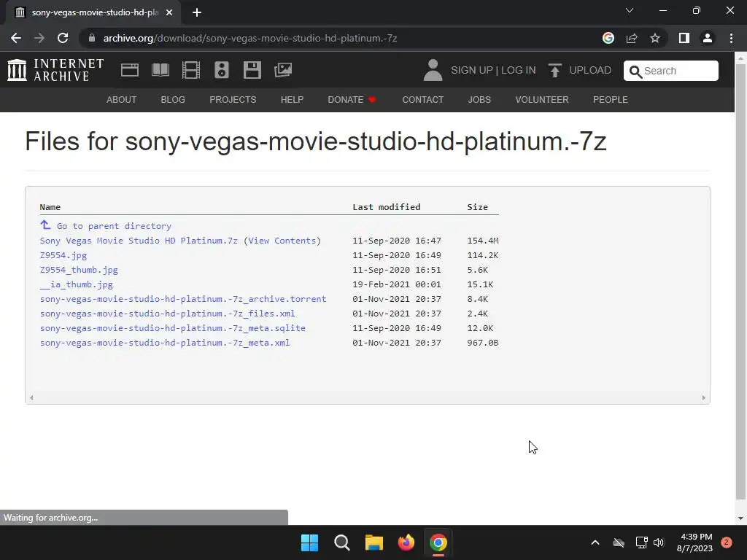
Task: Click the page vertical scrollbar
Action: click(740, 281)
